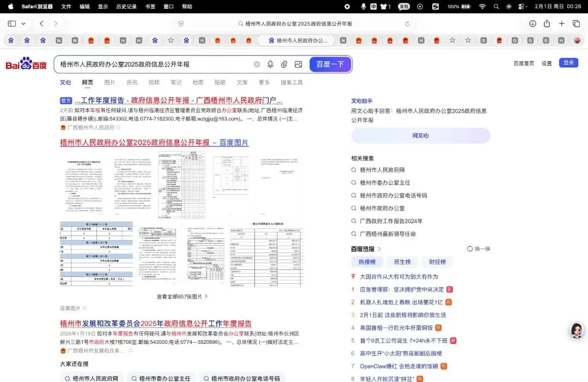Search related 广西政府工作报告2024年
The image size is (588, 382).
[391, 221]
